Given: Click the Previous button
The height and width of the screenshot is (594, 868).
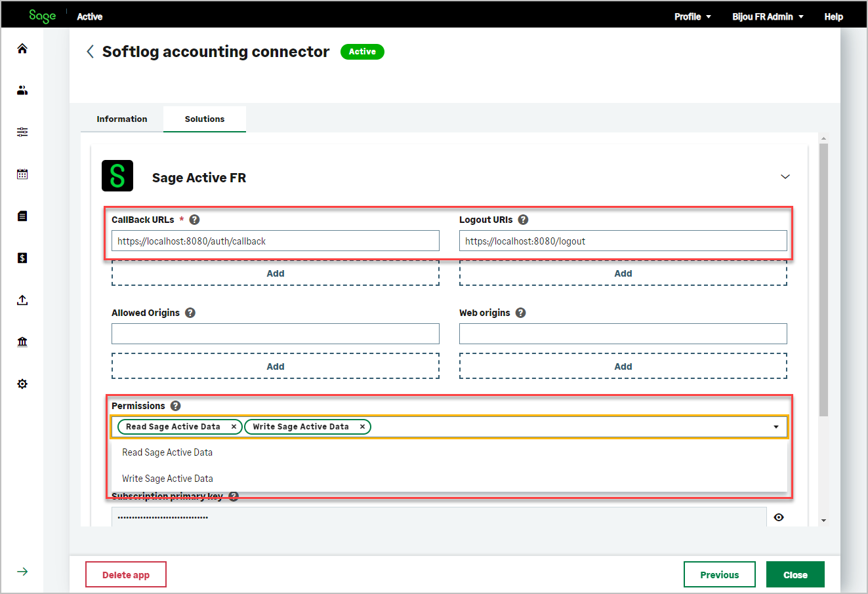Looking at the screenshot, I should [720, 574].
